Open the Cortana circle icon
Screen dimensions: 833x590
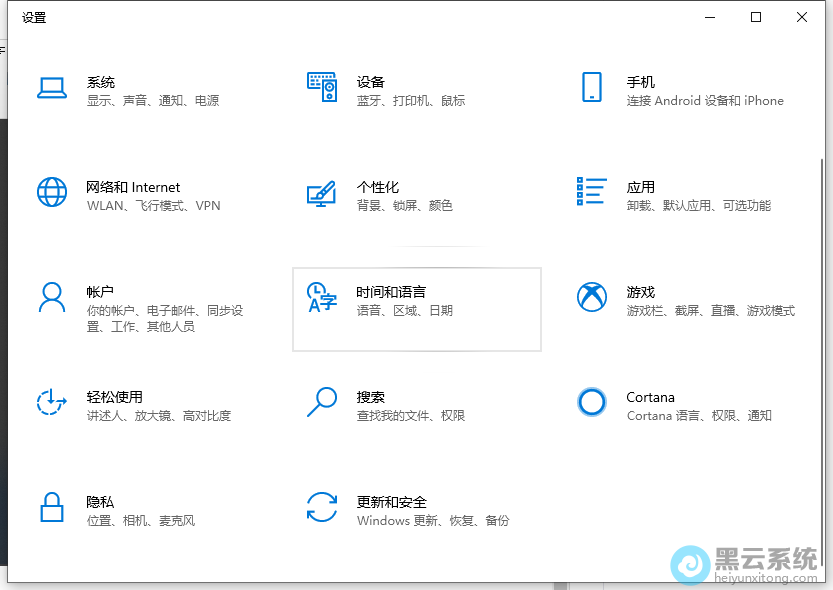(x=592, y=402)
